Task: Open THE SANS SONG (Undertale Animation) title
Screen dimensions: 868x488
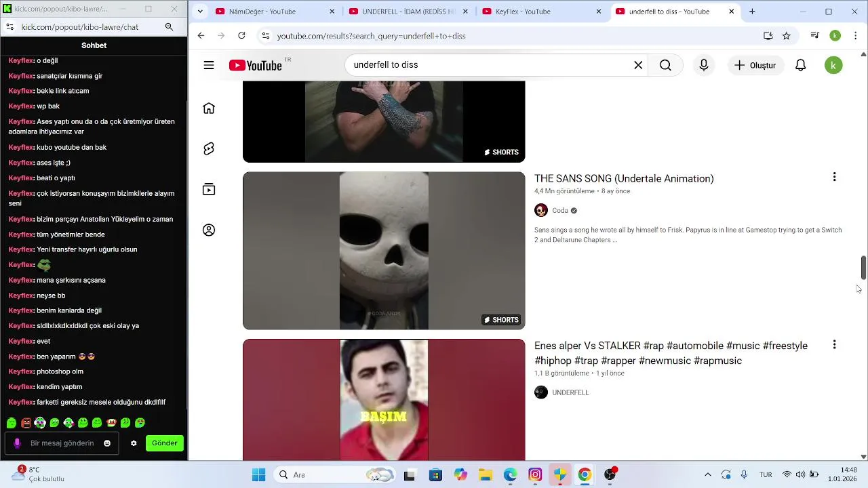Action: tap(624, 178)
